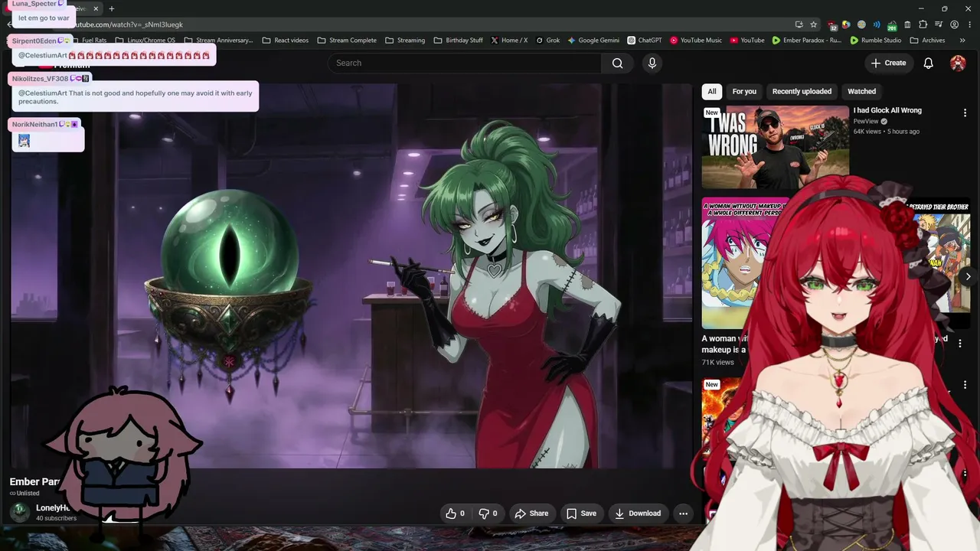Viewport: 980px width, 551px height.
Task: Show more bookmarks overflow chevron
Action: click(962, 41)
